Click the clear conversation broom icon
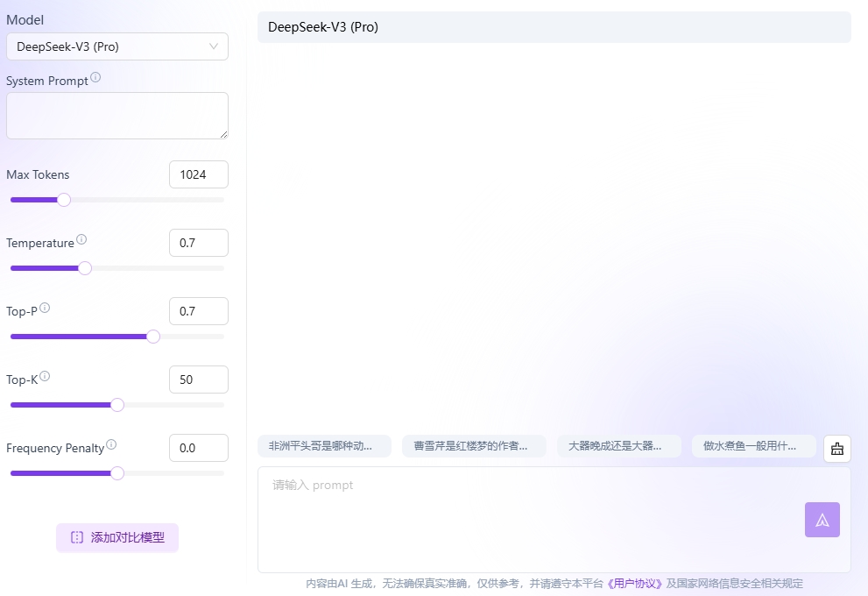 tap(837, 449)
